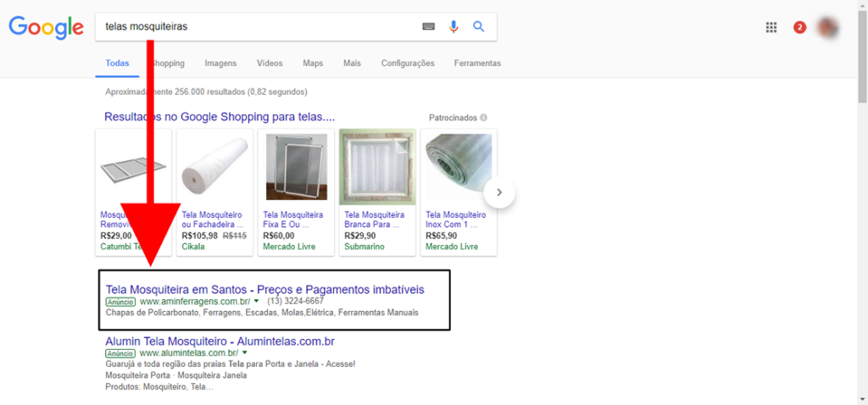This screenshot has width=868, height=405.
Task: Start voice search with microphone icon
Action: [453, 27]
